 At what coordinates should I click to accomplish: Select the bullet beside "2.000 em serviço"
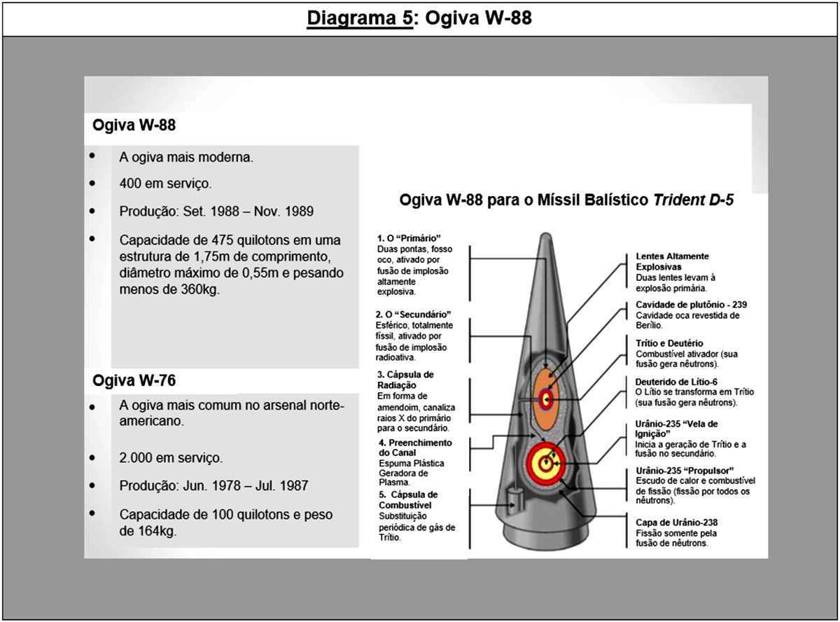point(92,458)
